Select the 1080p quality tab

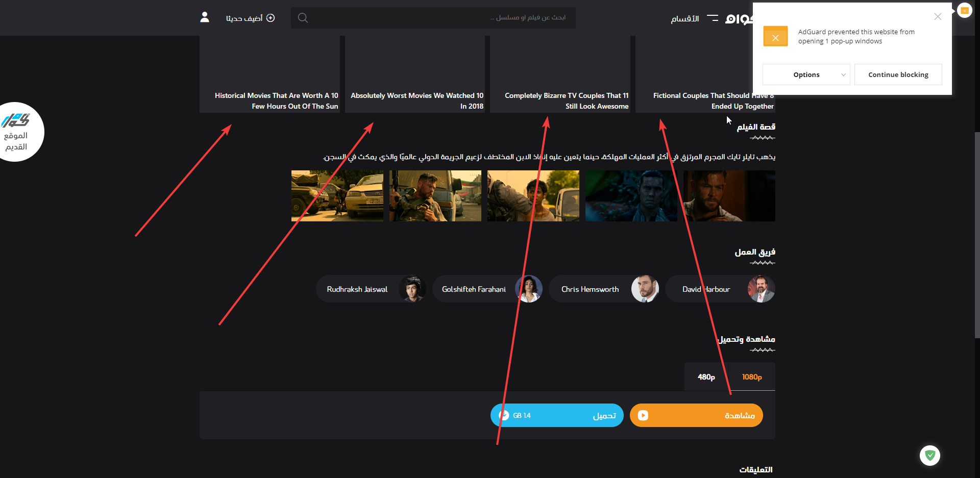(752, 377)
